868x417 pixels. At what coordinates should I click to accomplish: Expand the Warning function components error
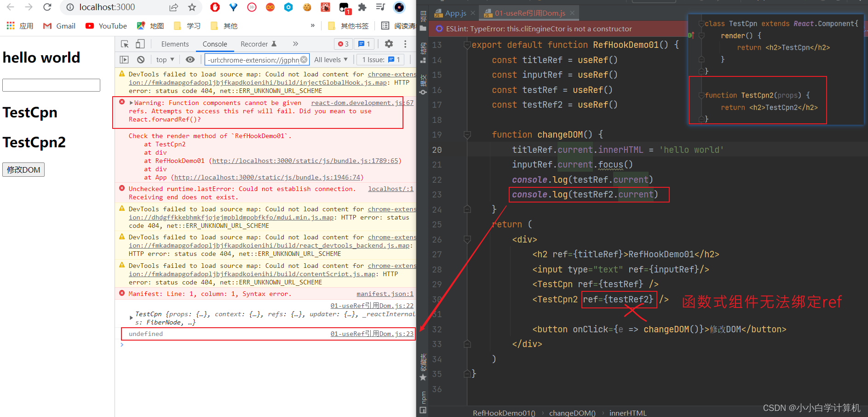132,103
